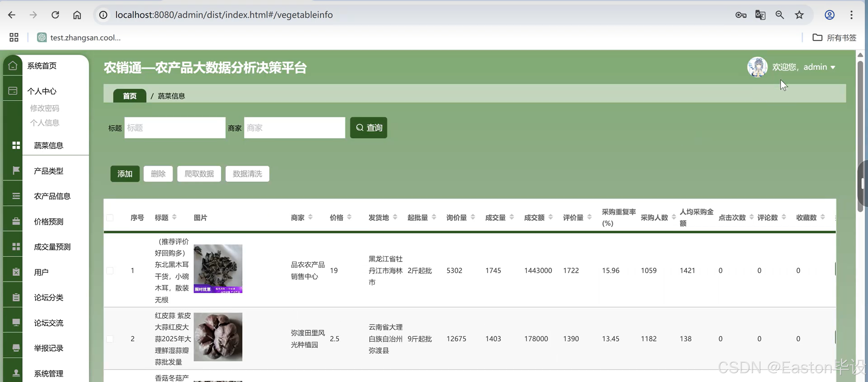Open the black fungus product thumbnail
Screen dimensions: 868x382
tap(218, 268)
